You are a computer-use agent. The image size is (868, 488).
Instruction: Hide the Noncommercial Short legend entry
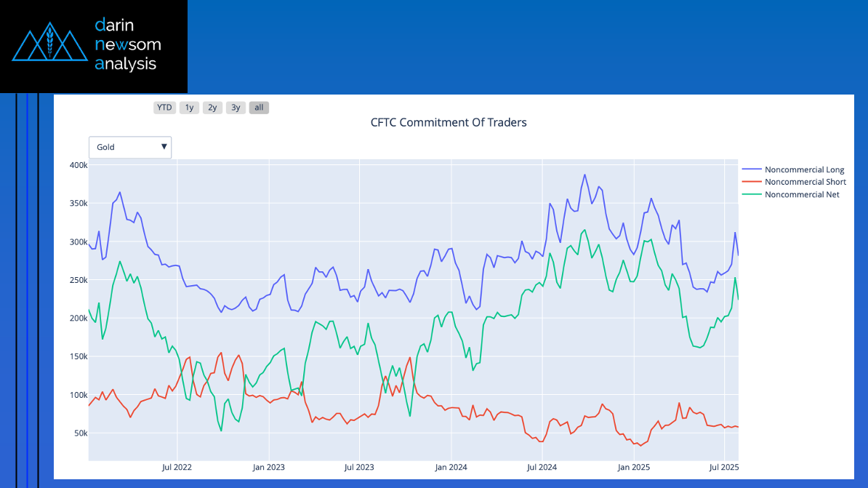click(805, 182)
